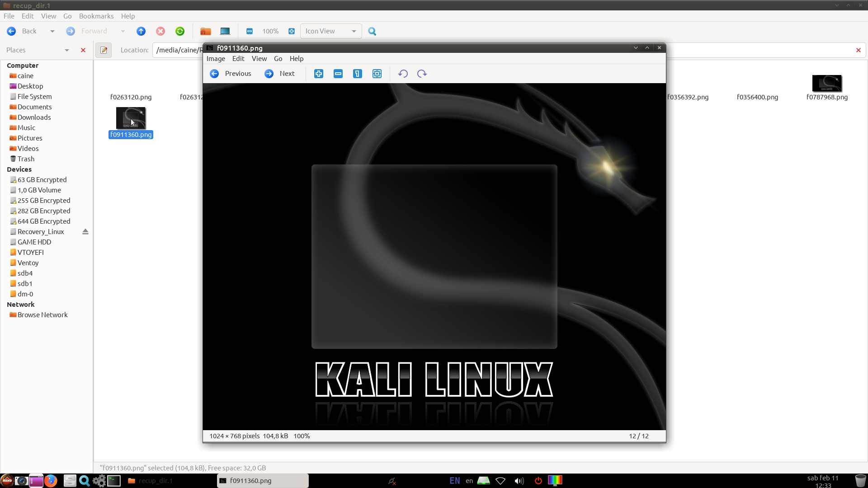Open Downloads folder in sidebar
The width and height of the screenshot is (868, 488).
click(x=34, y=117)
